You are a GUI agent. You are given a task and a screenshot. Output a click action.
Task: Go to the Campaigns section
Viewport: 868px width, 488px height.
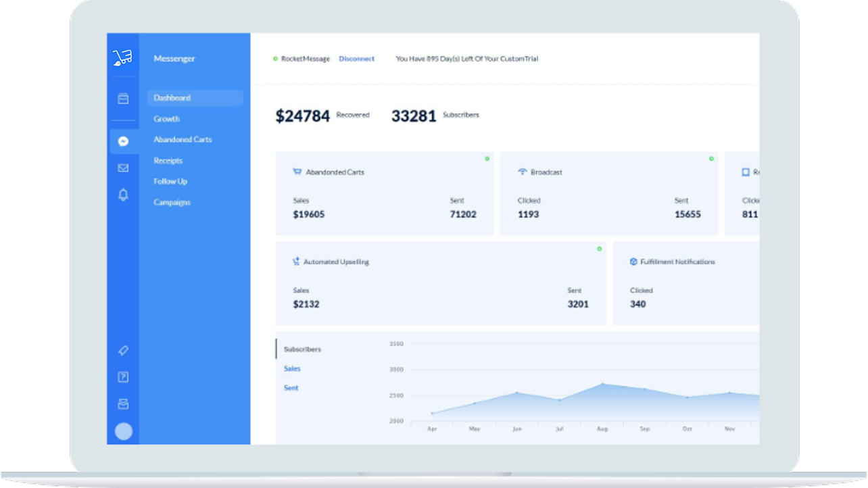coord(172,203)
